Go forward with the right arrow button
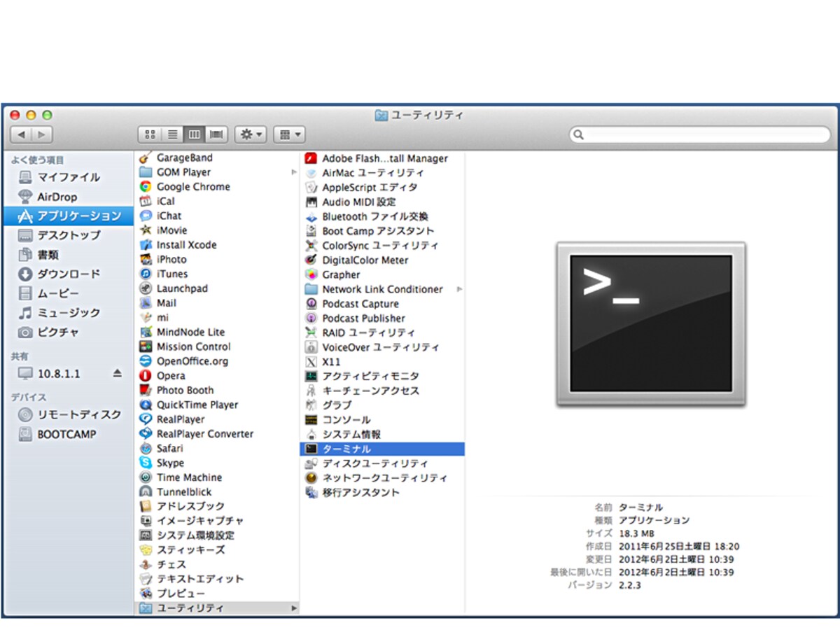Viewport: 840px width, 630px height. [42, 134]
